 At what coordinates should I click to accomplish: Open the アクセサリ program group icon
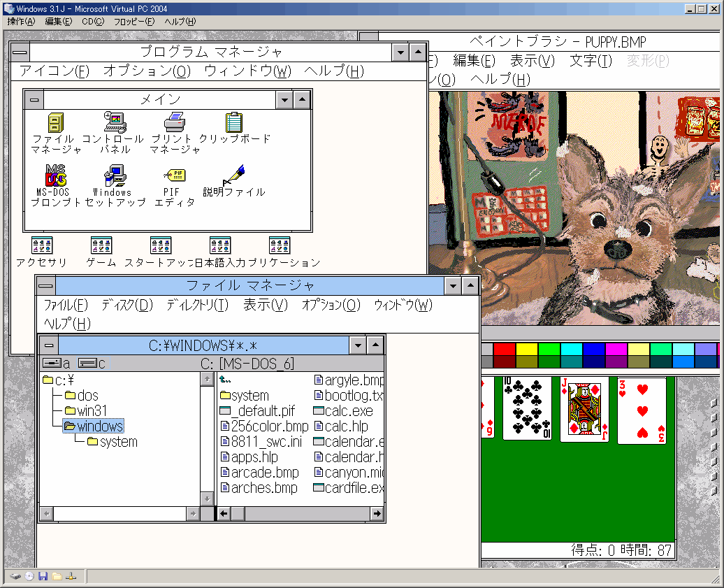(42, 245)
